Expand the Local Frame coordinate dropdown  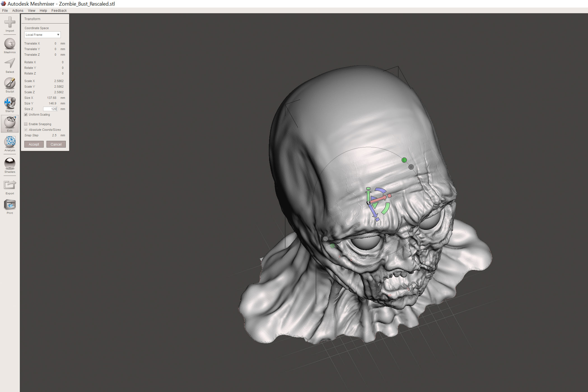pos(43,35)
